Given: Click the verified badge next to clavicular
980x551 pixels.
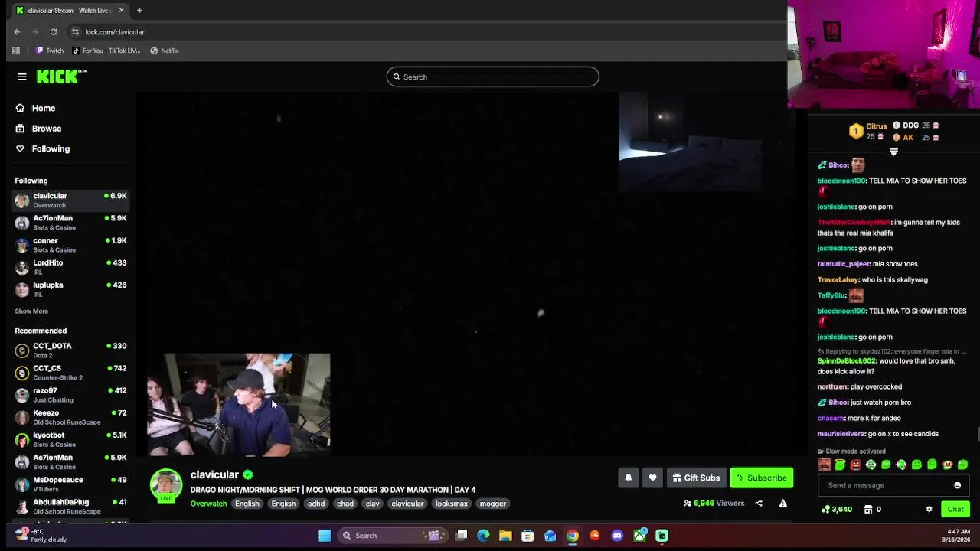Looking at the screenshot, I should [x=248, y=474].
